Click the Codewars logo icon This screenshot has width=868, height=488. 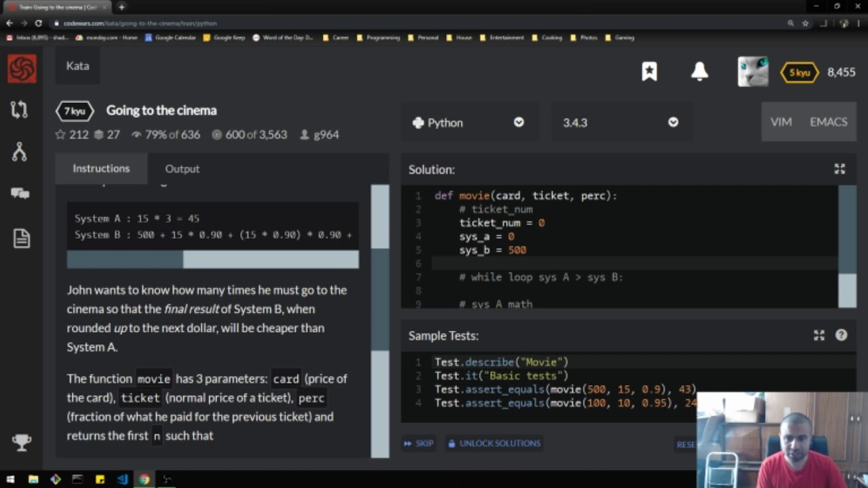(x=22, y=68)
